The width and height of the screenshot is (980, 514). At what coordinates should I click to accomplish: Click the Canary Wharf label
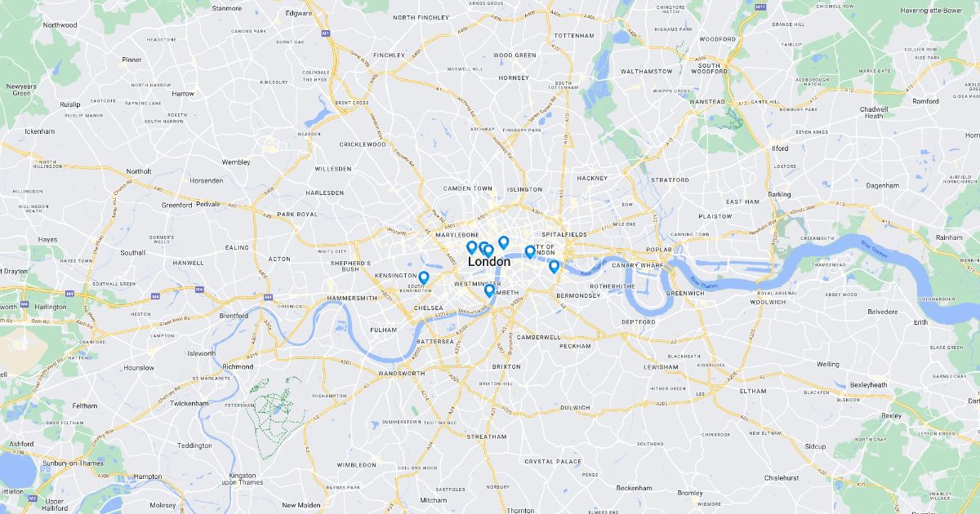point(635,265)
